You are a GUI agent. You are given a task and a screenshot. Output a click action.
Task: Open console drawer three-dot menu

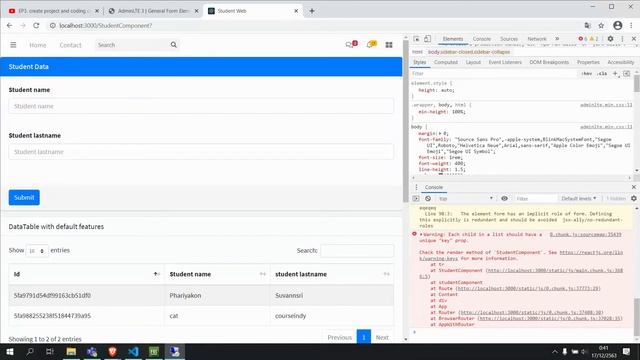click(x=416, y=187)
